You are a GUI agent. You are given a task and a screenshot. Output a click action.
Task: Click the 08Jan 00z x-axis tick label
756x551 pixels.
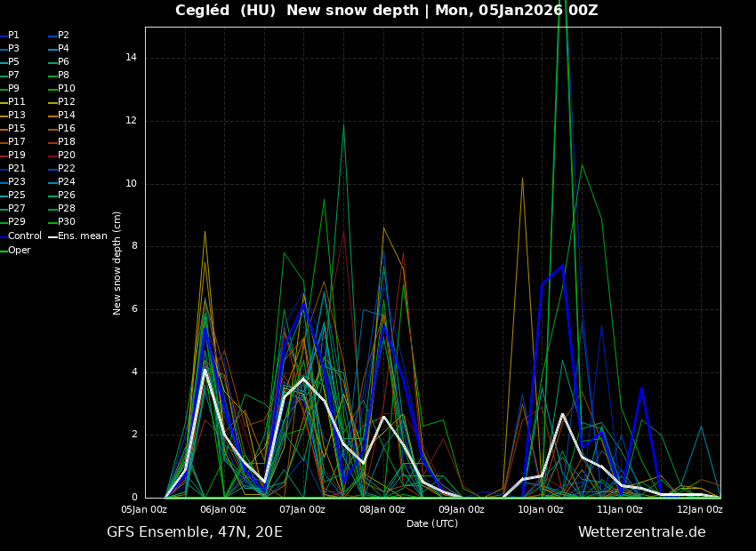pos(382,510)
